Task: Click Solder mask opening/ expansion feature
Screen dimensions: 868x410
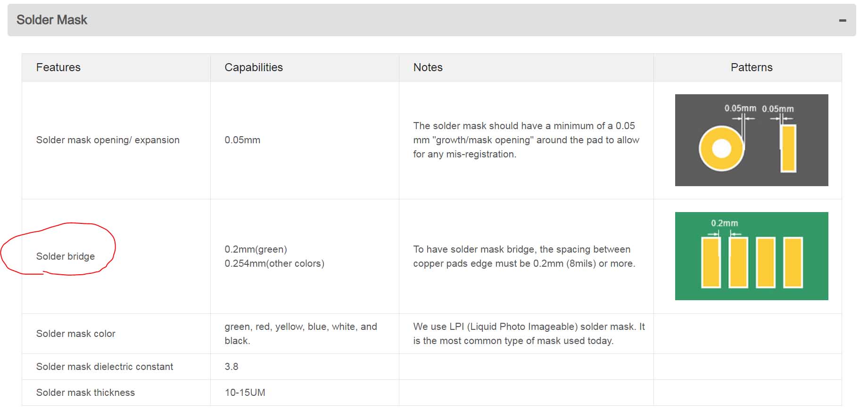Action: tap(108, 140)
